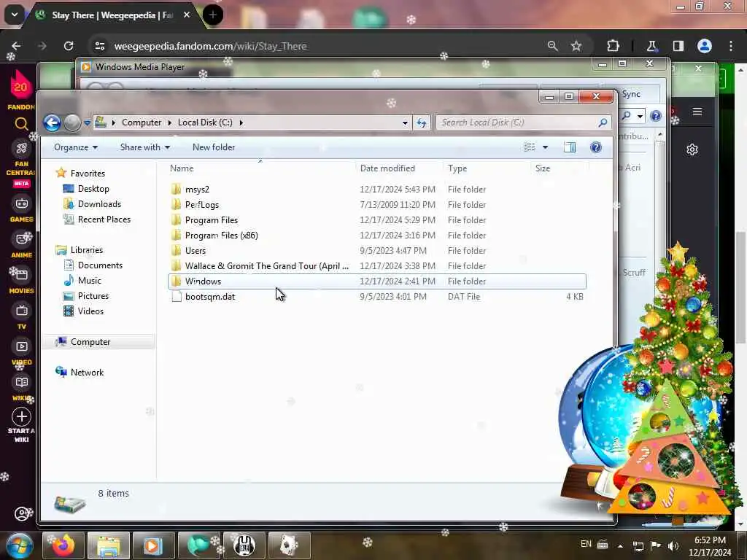
Task: Create a New folder
Action: coord(214,147)
